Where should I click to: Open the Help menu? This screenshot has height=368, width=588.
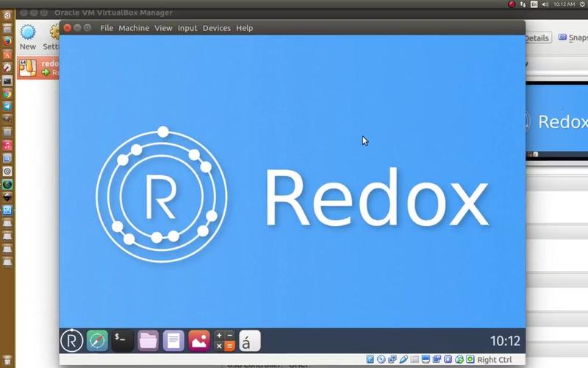click(x=244, y=28)
